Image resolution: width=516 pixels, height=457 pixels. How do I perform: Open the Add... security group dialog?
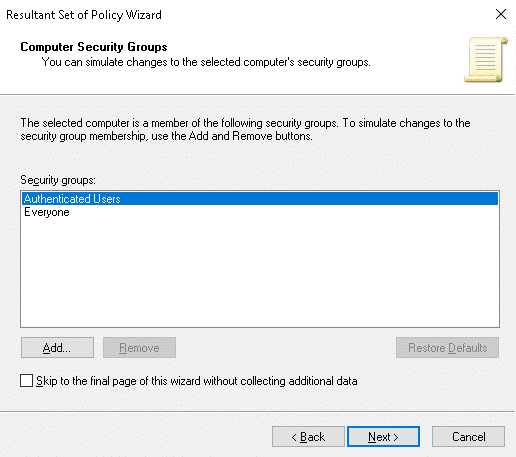pyautogui.click(x=57, y=348)
